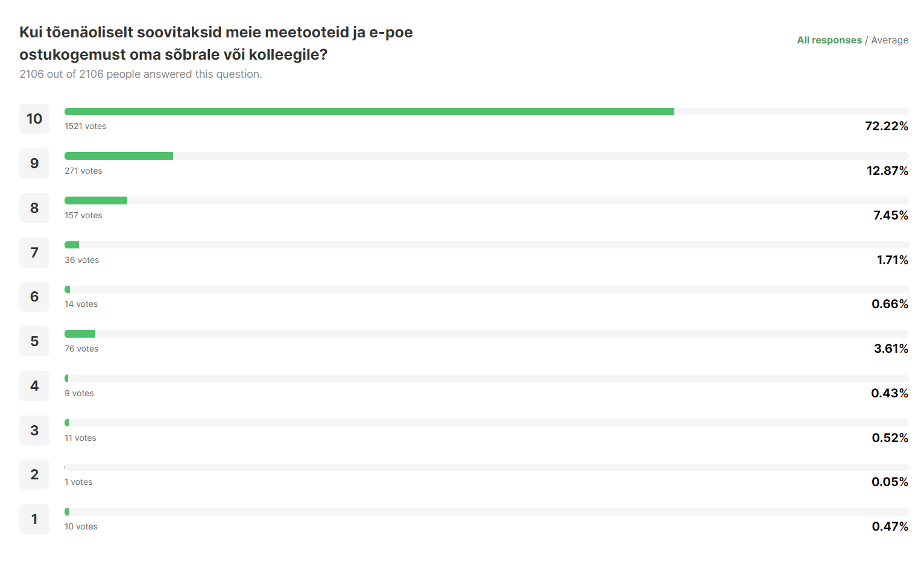Click the score 1 rating box
Image resolution: width=924 pixels, height=562 pixels.
tap(34, 519)
